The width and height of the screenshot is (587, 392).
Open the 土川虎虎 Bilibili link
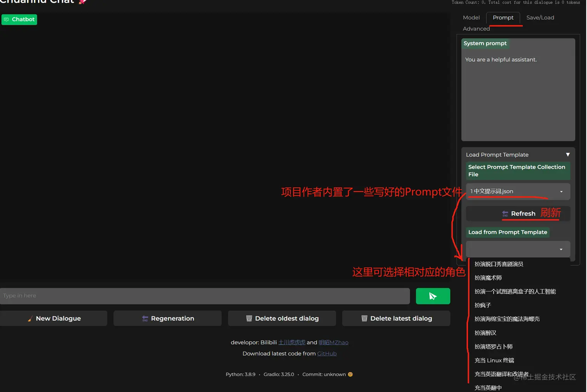point(292,342)
